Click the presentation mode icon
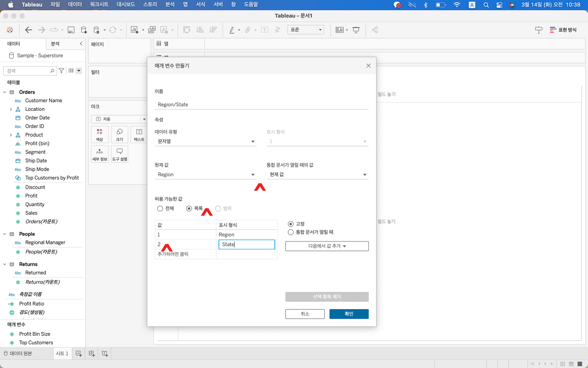 tap(356, 30)
